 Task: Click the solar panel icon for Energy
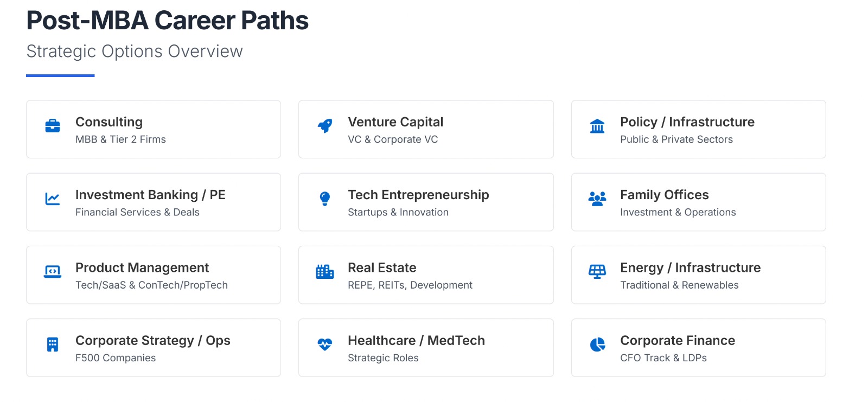(x=597, y=271)
